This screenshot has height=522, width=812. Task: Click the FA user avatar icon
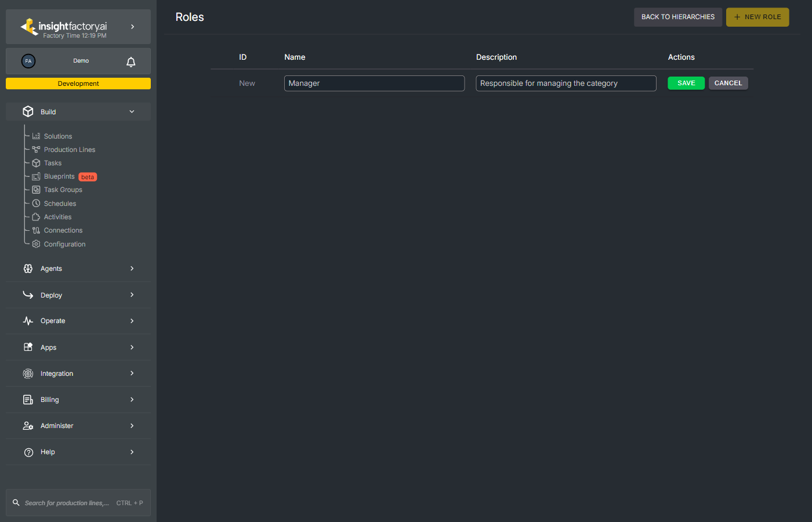28,61
